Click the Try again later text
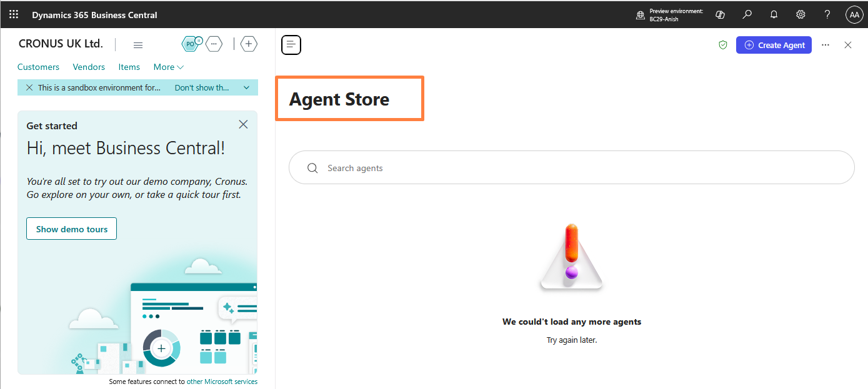The height and width of the screenshot is (389, 868). (x=572, y=340)
